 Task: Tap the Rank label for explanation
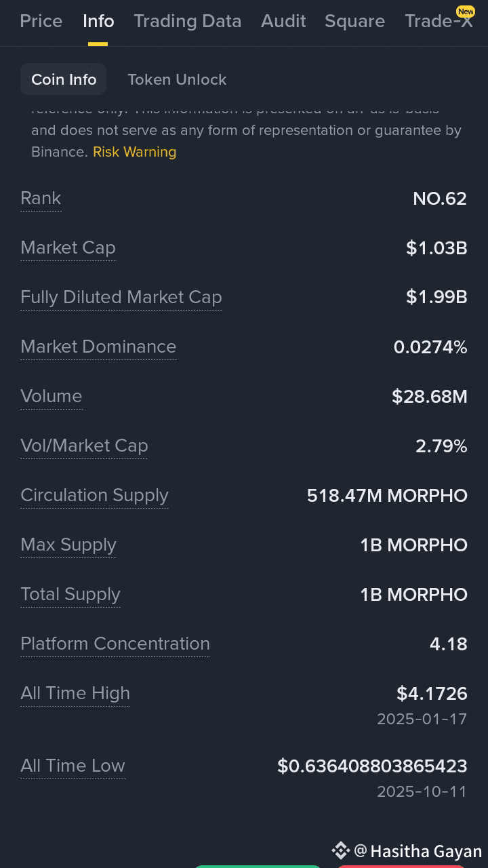coord(41,199)
